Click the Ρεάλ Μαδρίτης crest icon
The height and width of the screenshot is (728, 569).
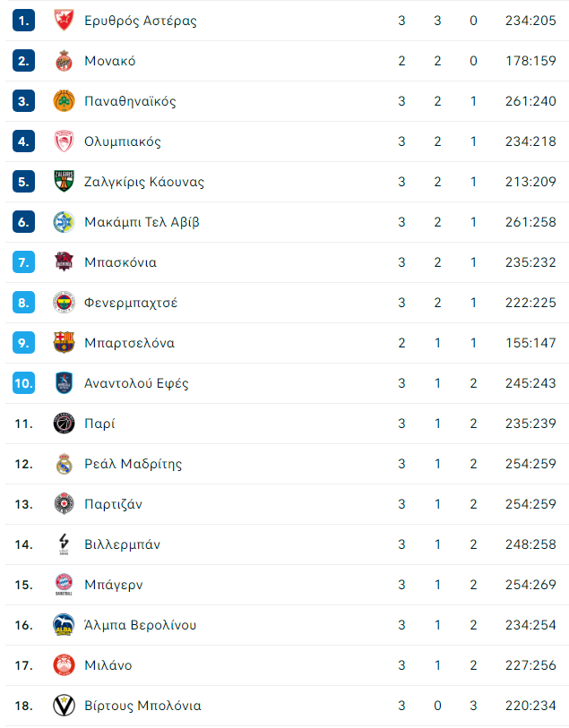point(63,464)
